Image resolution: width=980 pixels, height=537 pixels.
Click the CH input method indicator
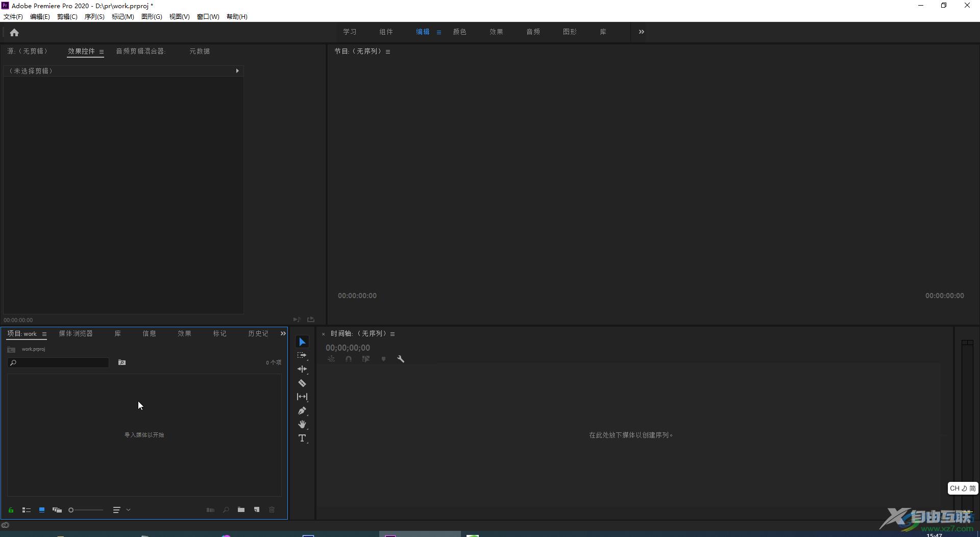(963, 488)
